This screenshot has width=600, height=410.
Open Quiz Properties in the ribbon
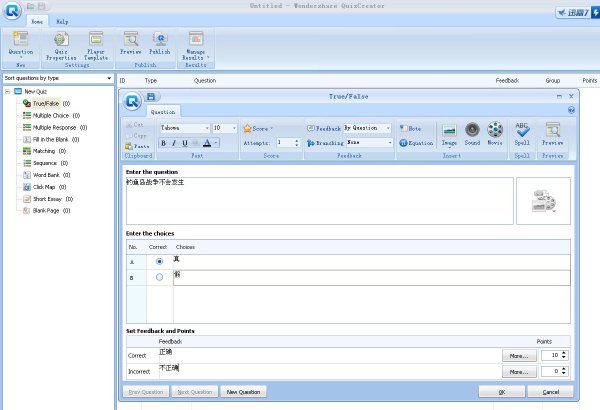pyautogui.click(x=61, y=46)
